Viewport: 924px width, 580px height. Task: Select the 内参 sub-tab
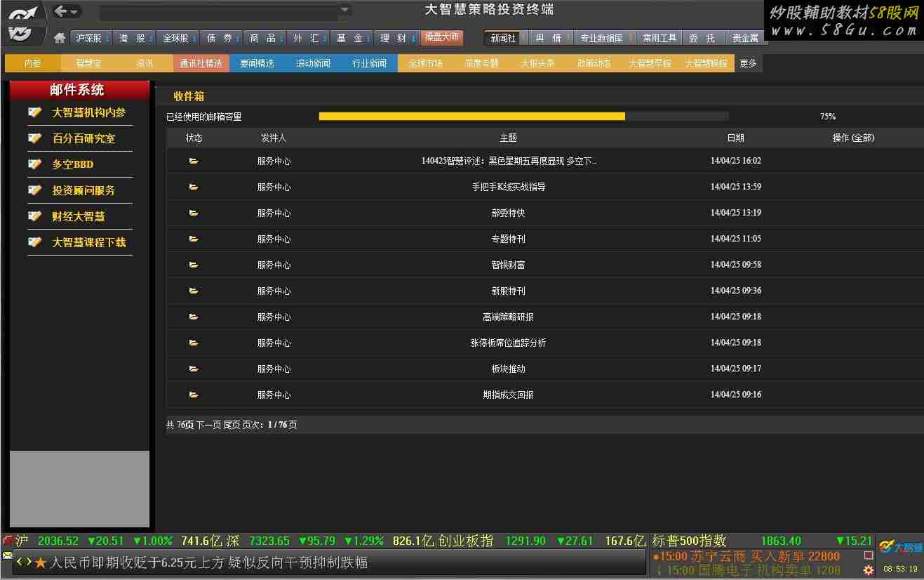tap(33, 63)
